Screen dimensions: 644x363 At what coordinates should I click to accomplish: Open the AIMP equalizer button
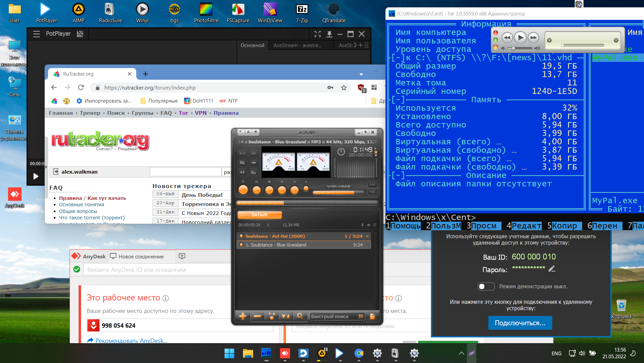(x=254, y=172)
